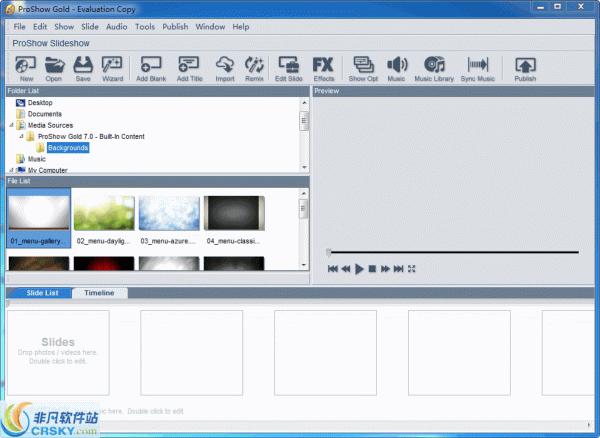Open the FX Effects tool

pyautogui.click(x=324, y=69)
